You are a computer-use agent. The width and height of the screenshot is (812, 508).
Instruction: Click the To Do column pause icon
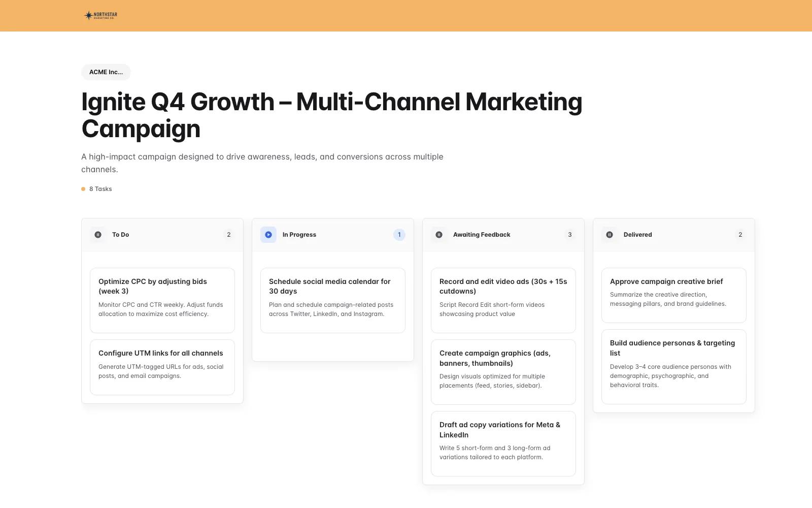[x=98, y=235]
